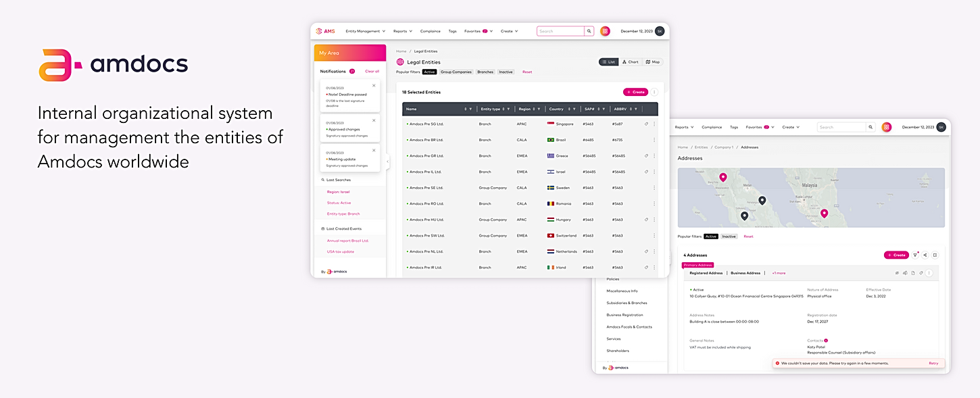Image resolution: width=980 pixels, height=398 pixels.
Task: Expand the '+1 more' address tabs
Action: pyautogui.click(x=779, y=273)
